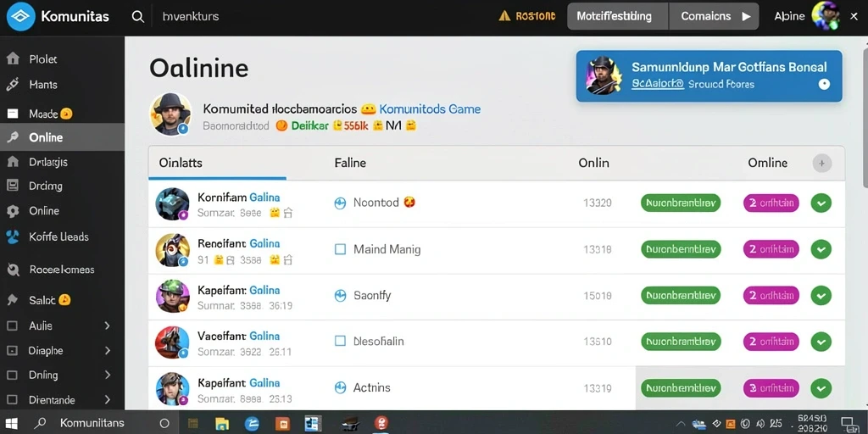
Task: Click the Roceelomens sidebar icon
Action: [x=12, y=270]
